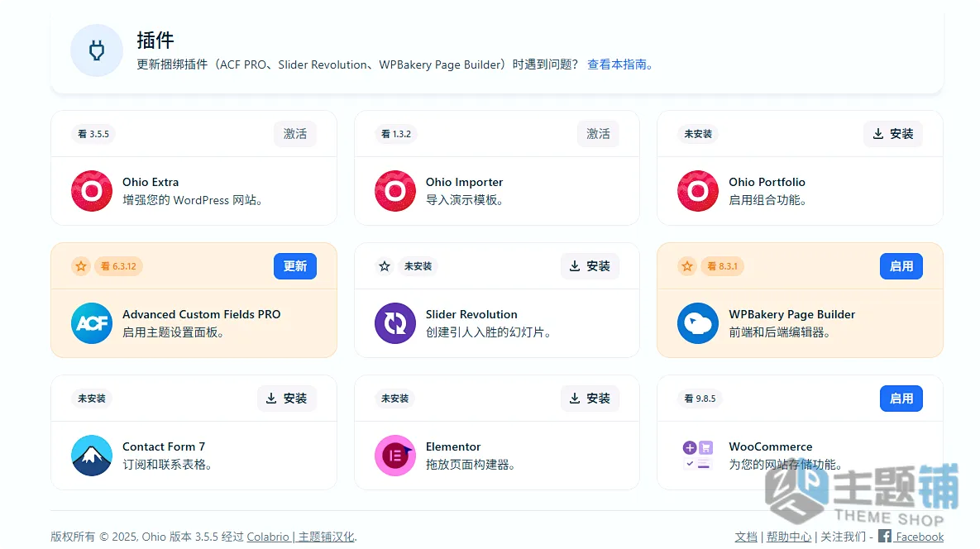The height and width of the screenshot is (549, 980).
Task: Click the Ohio Extra logo icon
Action: [92, 190]
